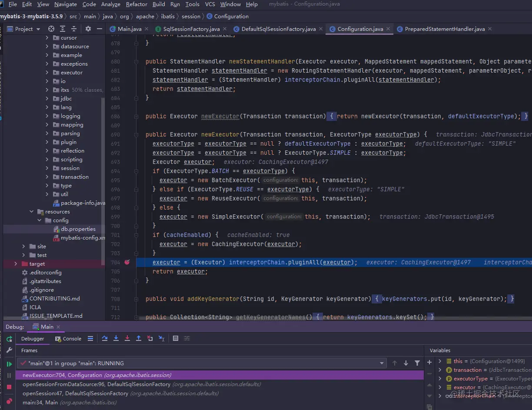
Task: Click Step Into in debugger toolbar
Action: tap(116, 338)
